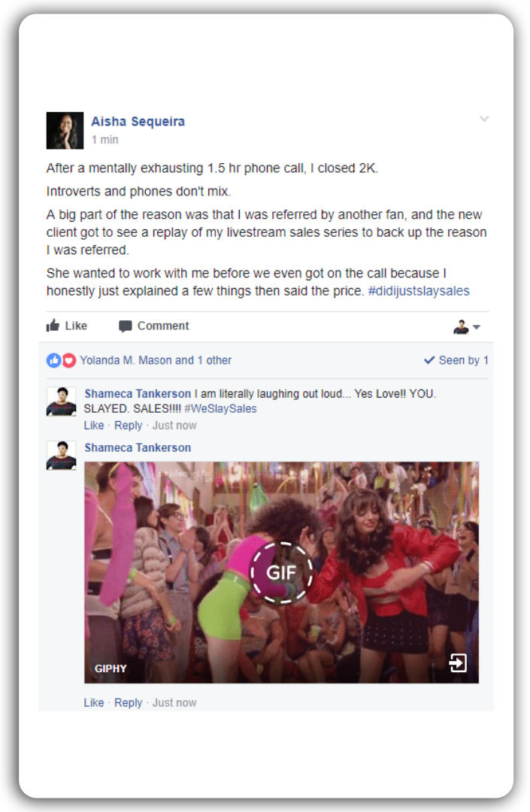Click Aisha Sequeira's profile picture
This screenshot has width=530, height=812.
65,131
